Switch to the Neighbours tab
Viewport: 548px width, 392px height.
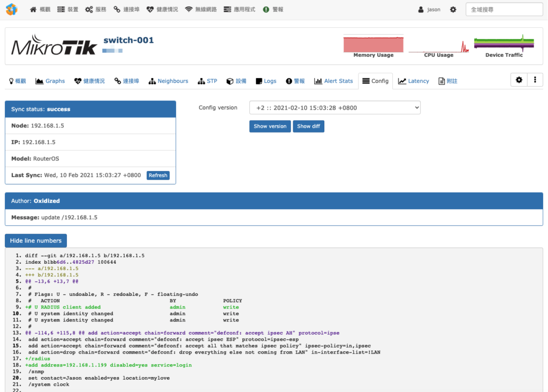(x=169, y=81)
